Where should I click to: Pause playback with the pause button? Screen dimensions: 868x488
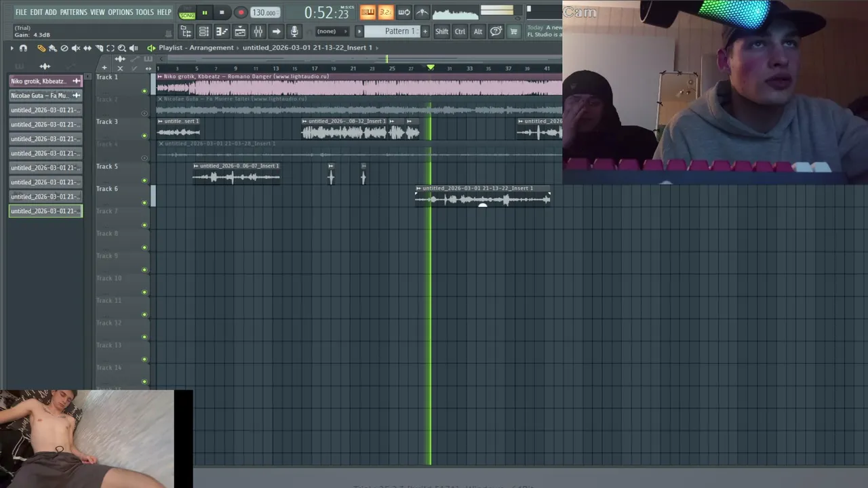204,12
